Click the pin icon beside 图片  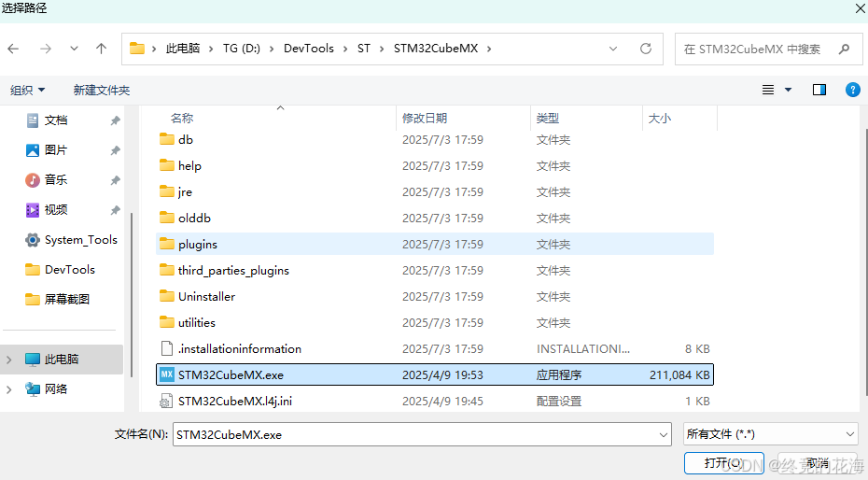coord(115,150)
